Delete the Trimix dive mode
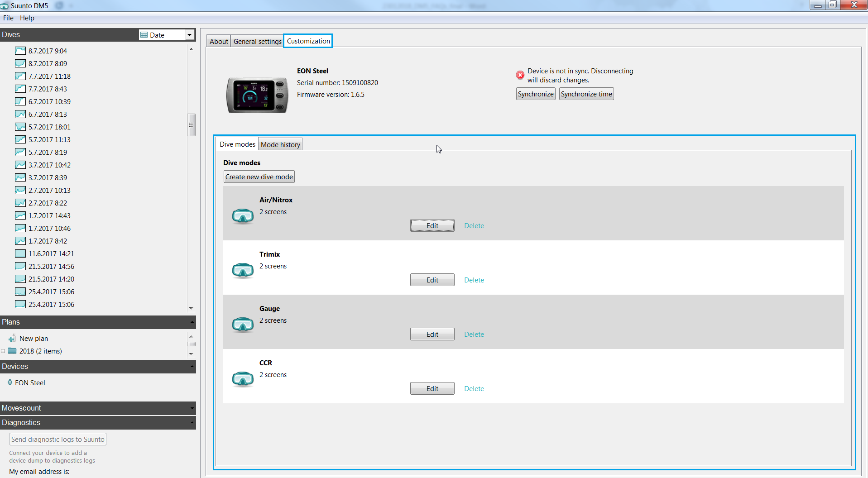The height and width of the screenshot is (478, 868). (474, 280)
